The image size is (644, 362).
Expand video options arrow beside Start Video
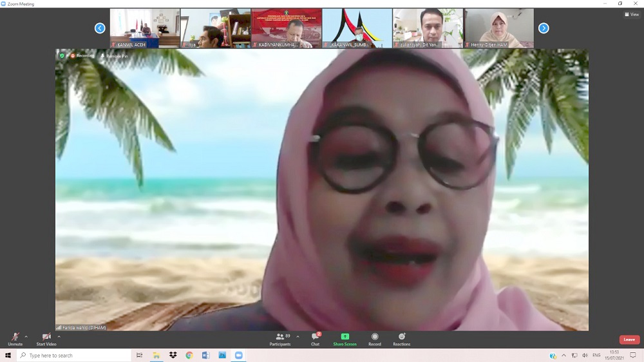(x=59, y=336)
